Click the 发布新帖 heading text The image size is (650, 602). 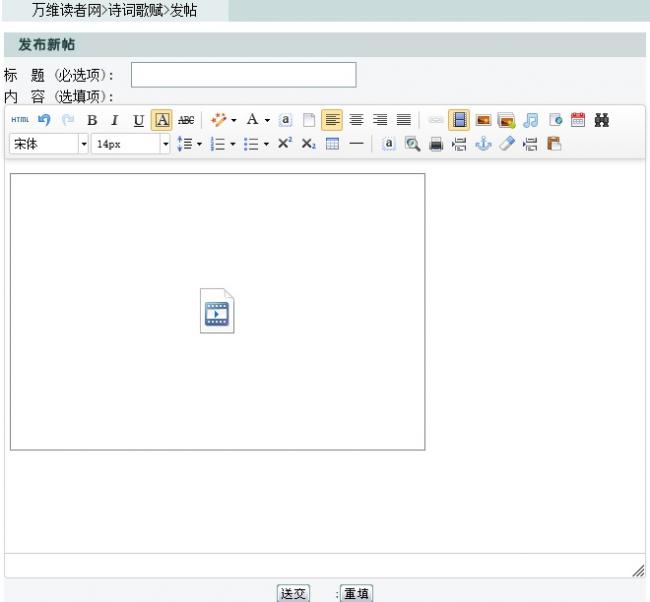[x=46, y=45]
